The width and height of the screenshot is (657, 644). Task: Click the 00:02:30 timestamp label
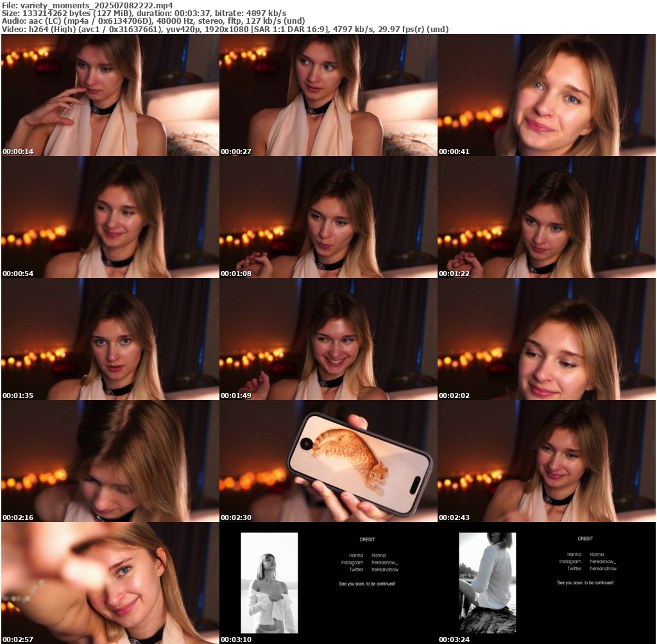coord(234,518)
